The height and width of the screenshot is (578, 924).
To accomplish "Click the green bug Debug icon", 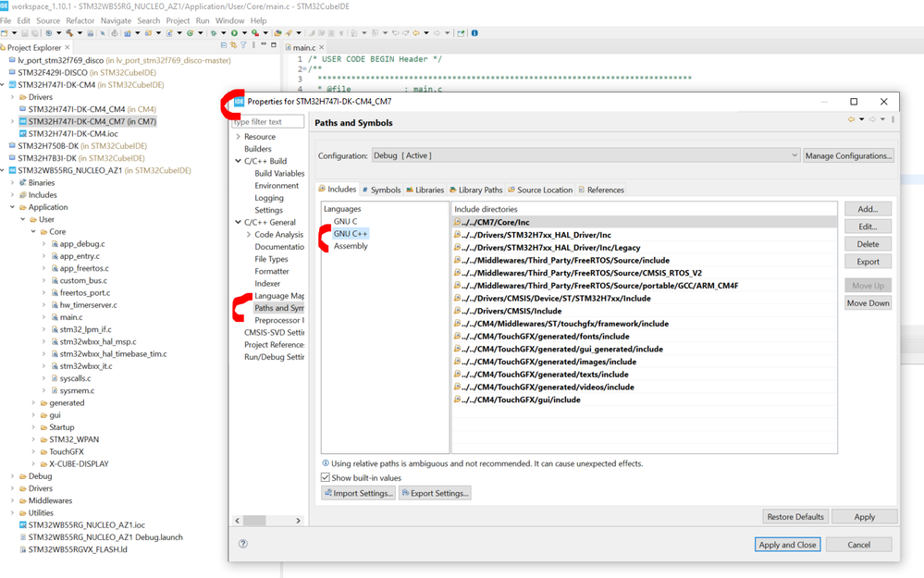I will 214,33.
